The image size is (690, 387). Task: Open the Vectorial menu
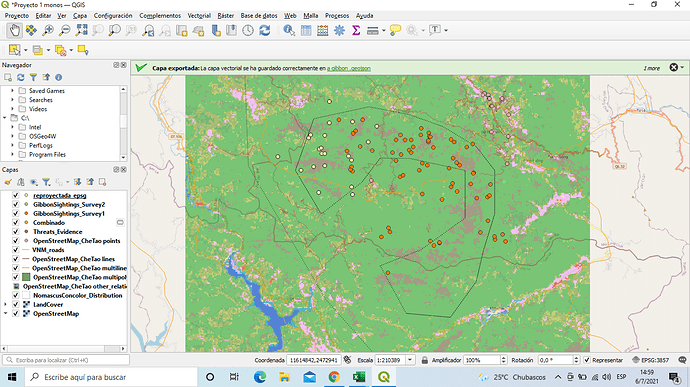coord(199,15)
